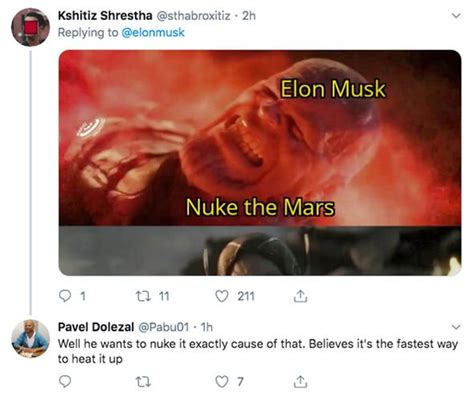This screenshot has width=474, height=397.
Task: Click Kshitiz Shrestha's avatar picture
Action: tap(30, 27)
